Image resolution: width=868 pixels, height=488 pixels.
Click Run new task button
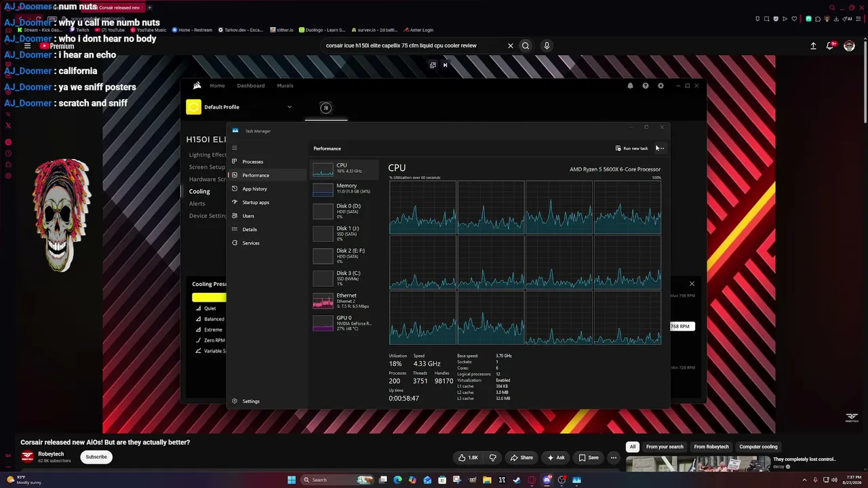631,148
